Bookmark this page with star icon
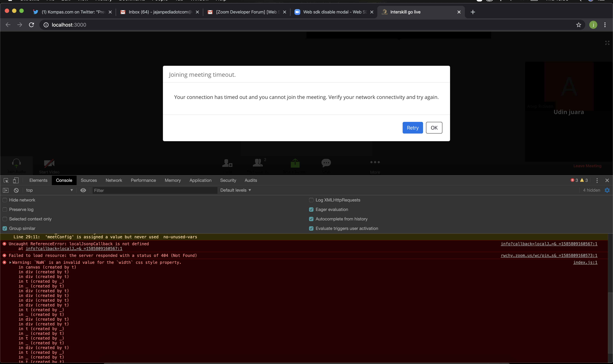This screenshot has height=364, width=613. pyautogui.click(x=579, y=25)
